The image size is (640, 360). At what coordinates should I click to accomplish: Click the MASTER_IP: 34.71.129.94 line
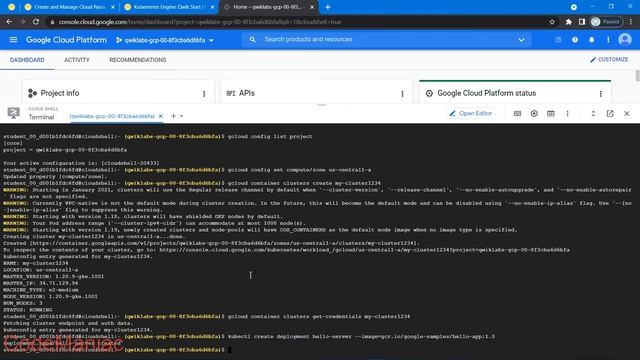40,283
